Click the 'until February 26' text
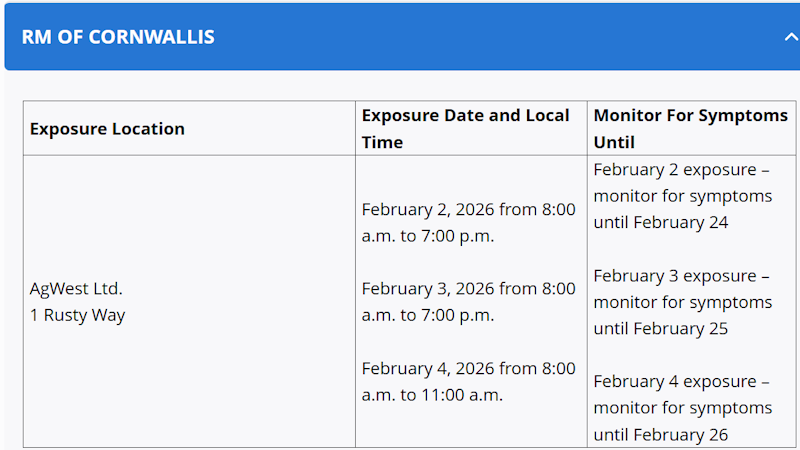The height and width of the screenshot is (450, 800). coord(661,434)
